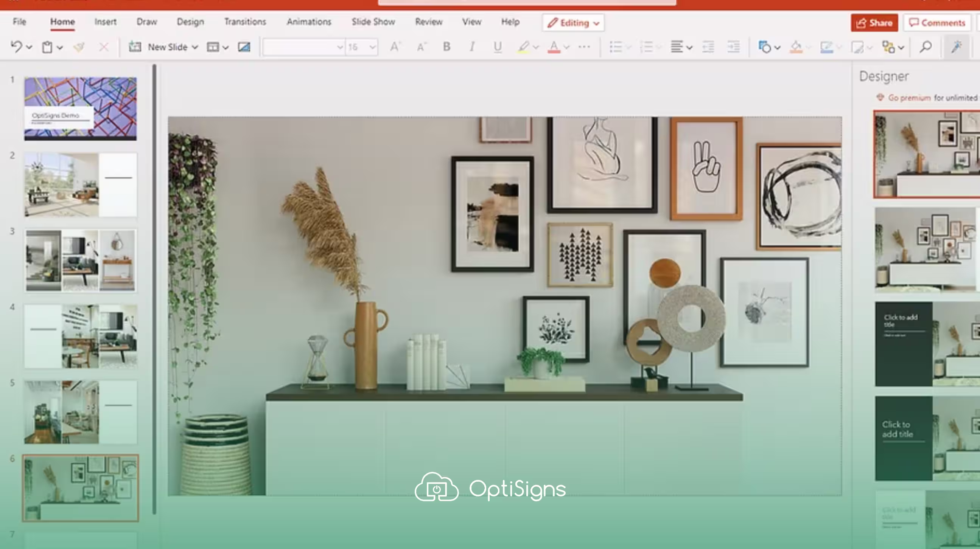The height and width of the screenshot is (549, 980).
Task: Click the Increase Indent icon
Action: click(733, 47)
